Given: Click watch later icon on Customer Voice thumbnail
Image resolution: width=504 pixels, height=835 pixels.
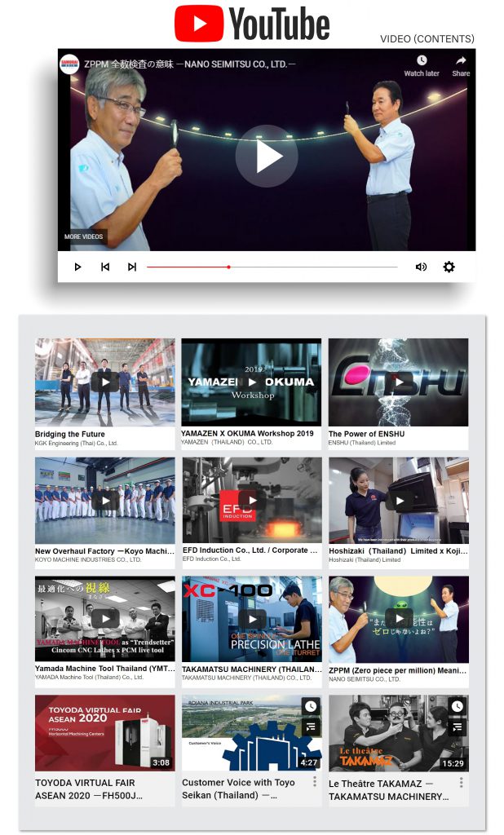Looking at the screenshot, I should pyautogui.click(x=311, y=706).
